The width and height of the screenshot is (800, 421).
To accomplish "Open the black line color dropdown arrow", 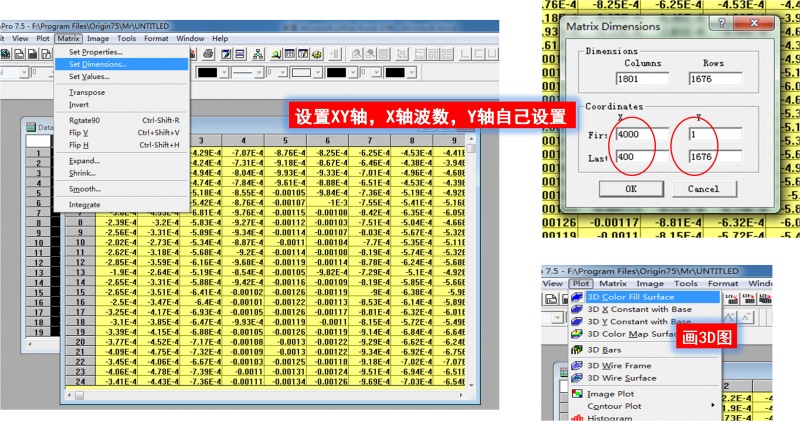I will (x=224, y=72).
